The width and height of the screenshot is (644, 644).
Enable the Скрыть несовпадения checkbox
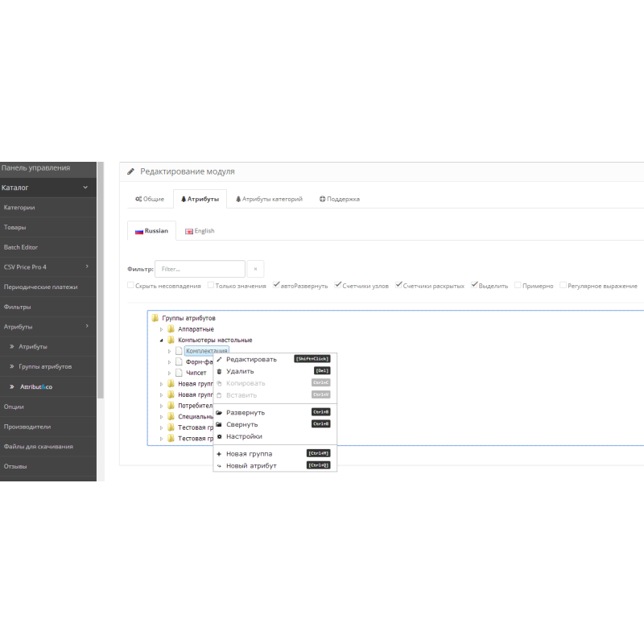[131, 285]
